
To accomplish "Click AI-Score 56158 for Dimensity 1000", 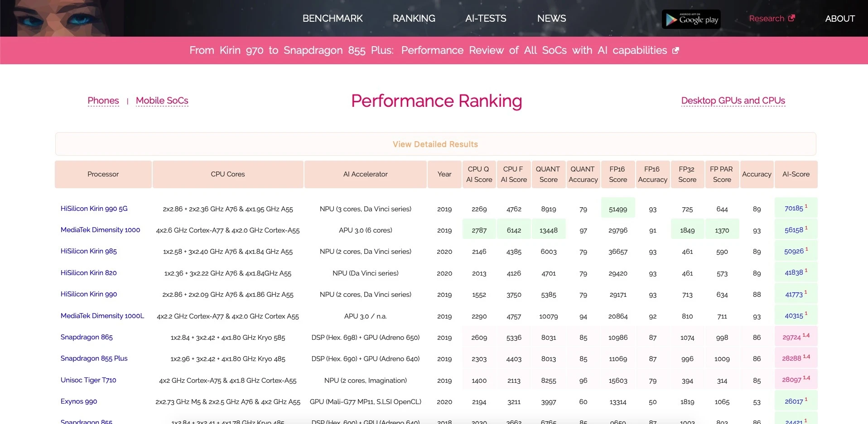I will coord(796,230).
